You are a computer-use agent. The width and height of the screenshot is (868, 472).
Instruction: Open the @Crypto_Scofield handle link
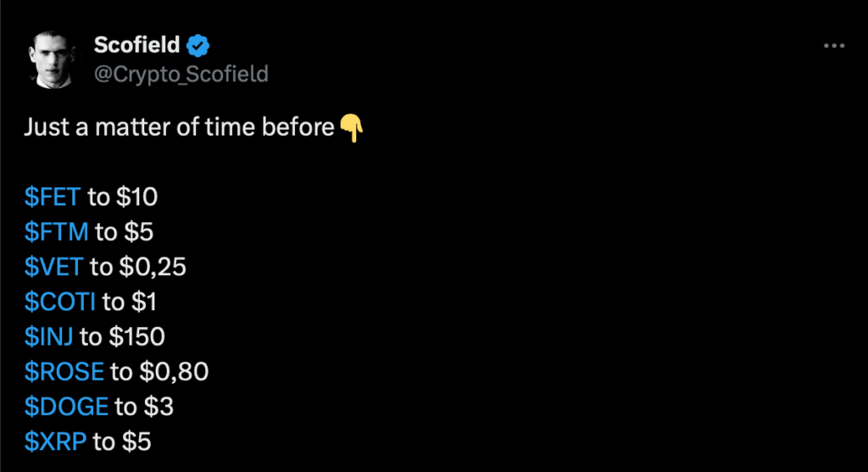181,75
